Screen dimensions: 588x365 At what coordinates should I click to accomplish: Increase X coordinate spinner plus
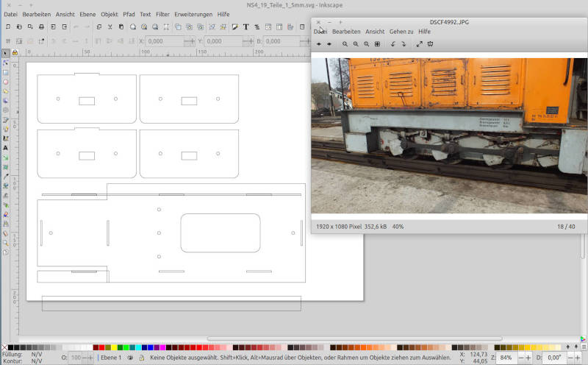(193, 41)
